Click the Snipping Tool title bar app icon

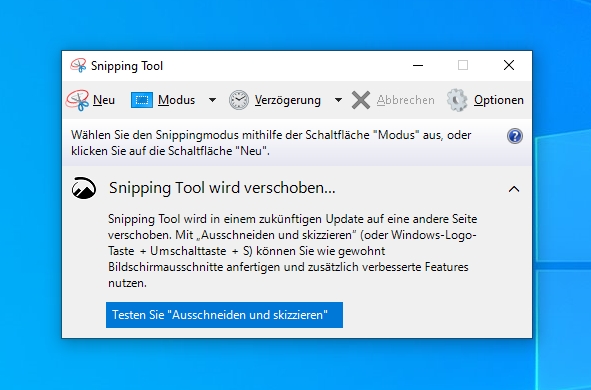[78, 66]
